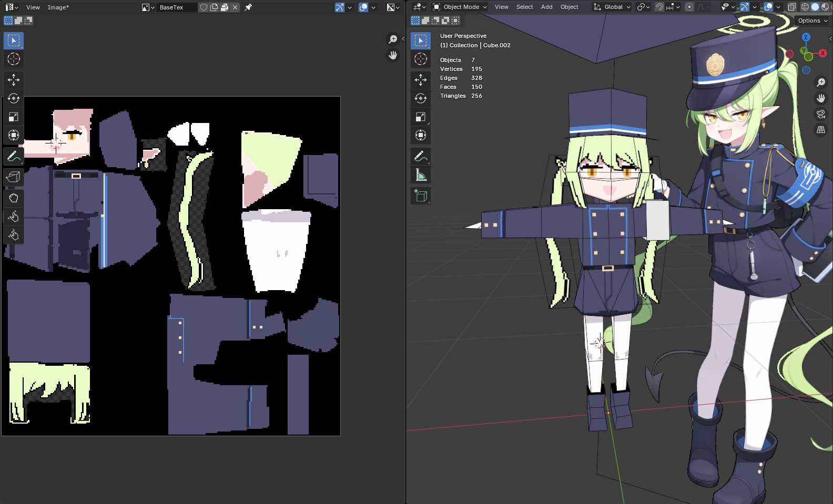The height and width of the screenshot is (504, 833).
Task: Activate the 2D Cursor tool in image editor
Action: click(x=14, y=59)
